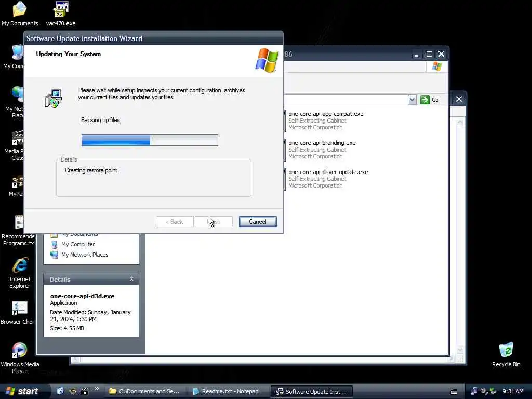Click the second Quick Launch icon
This screenshot has width=532, height=399.
(73, 391)
